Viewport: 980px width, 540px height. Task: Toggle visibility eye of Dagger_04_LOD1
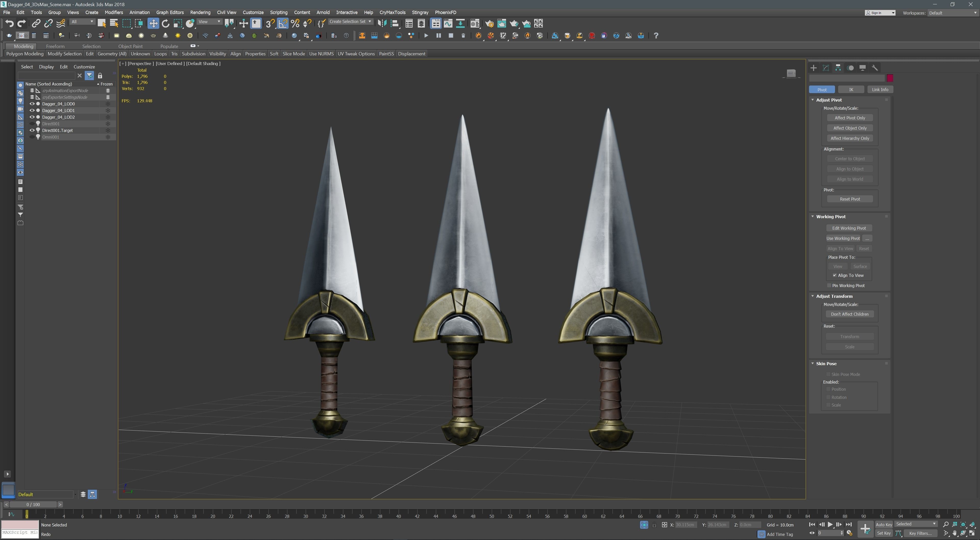[32, 110]
